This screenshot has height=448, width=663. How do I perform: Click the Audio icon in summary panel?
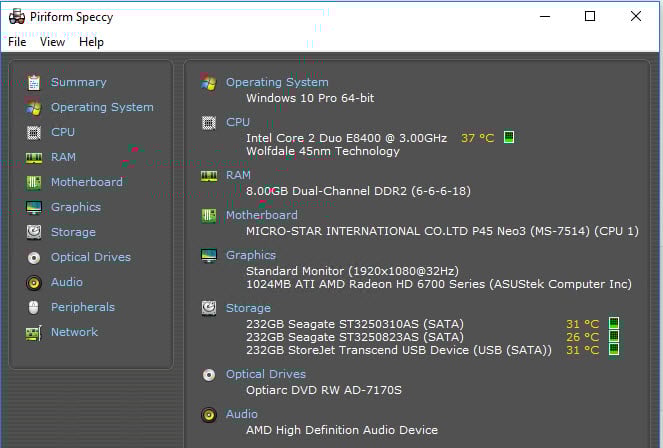209,415
